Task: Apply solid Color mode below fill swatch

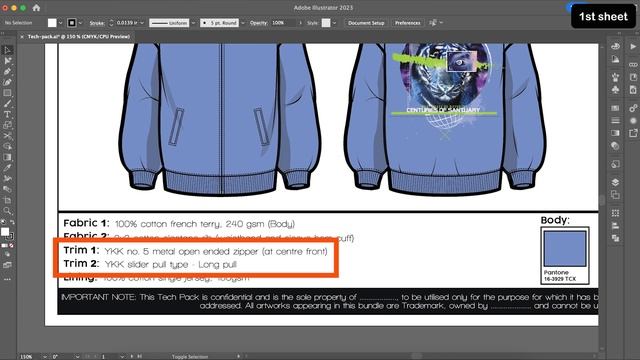Action: click(4, 246)
